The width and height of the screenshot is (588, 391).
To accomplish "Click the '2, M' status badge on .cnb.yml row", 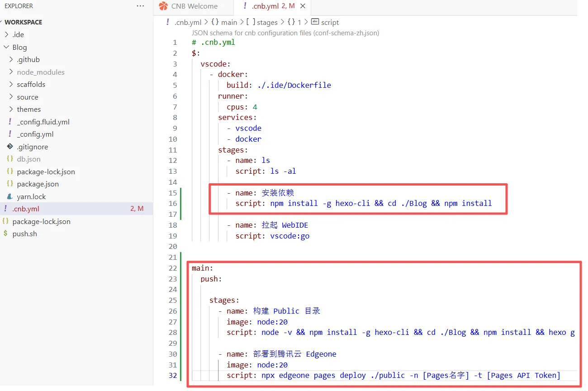I will pos(137,209).
